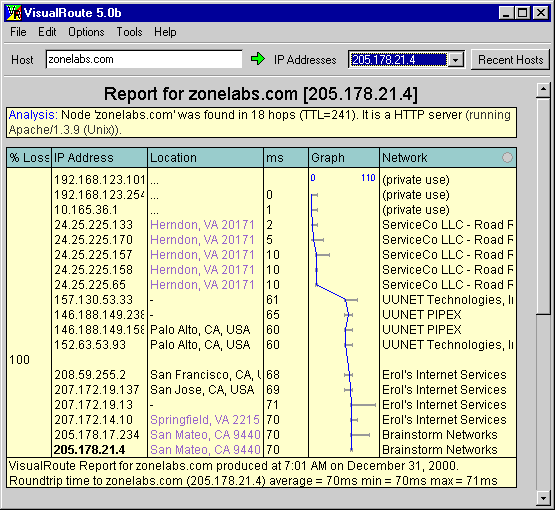The height and width of the screenshot is (510, 555).
Task: Click the 61 ms value
Action: coord(273,300)
